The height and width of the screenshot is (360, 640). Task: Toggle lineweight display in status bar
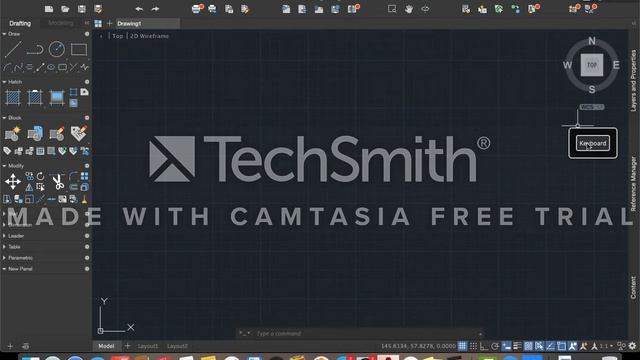pos(517,346)
